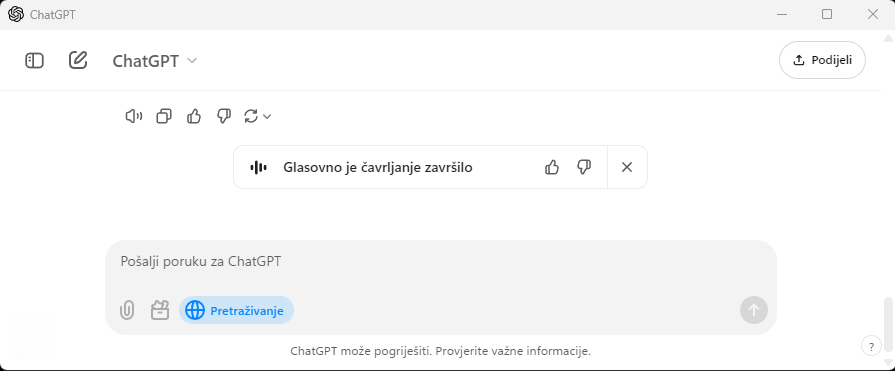Image resolution: width=895 pixels, height=371 pixels.
Task: Click the Podijeli share button
Action: 823,60
